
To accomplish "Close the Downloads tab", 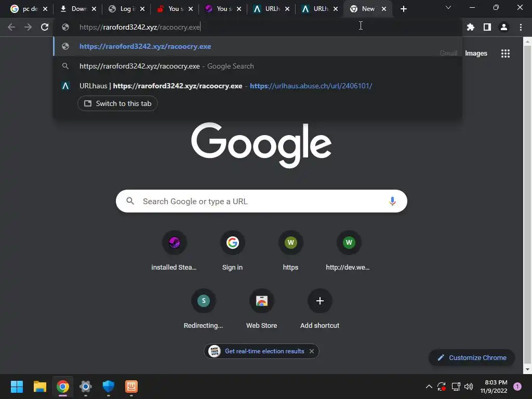I will coord(94,9).
